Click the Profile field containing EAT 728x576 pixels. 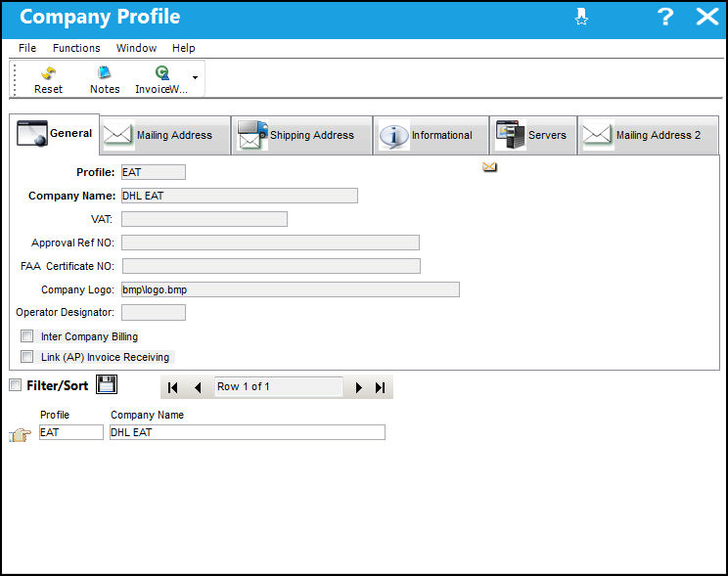pos(154,172)
